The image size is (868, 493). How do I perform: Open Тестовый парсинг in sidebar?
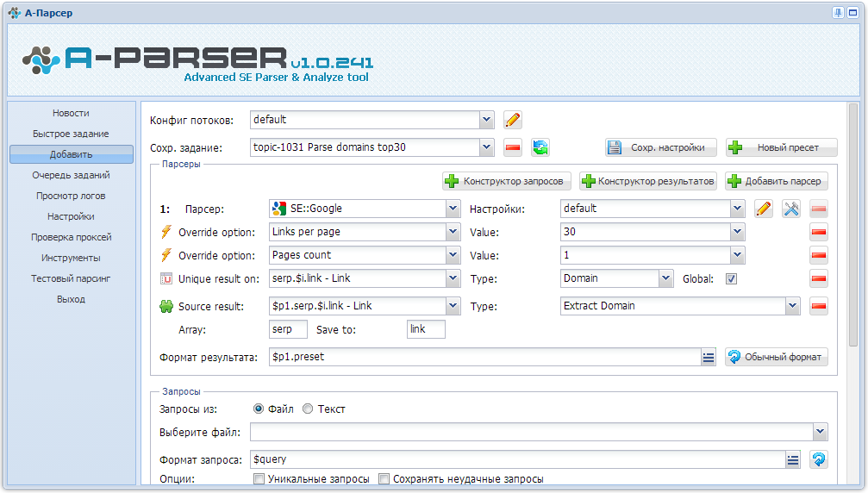pyautogui.click(x=71, y=278)
